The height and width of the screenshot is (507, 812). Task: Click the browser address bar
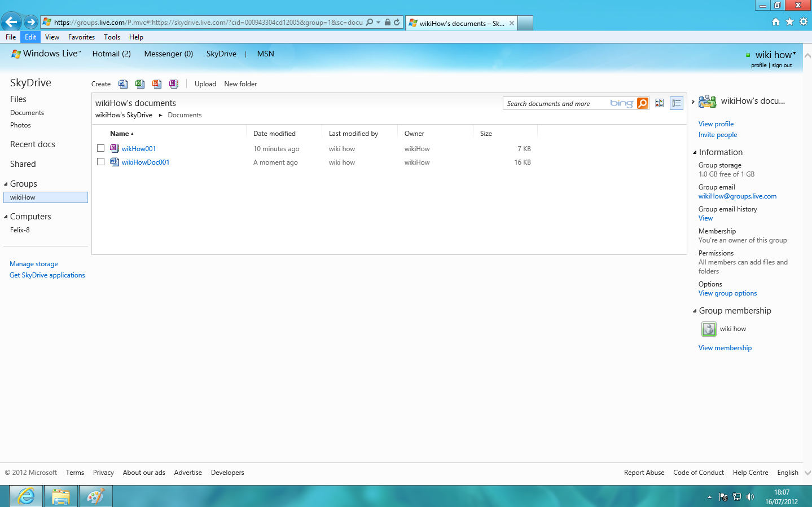209,23
